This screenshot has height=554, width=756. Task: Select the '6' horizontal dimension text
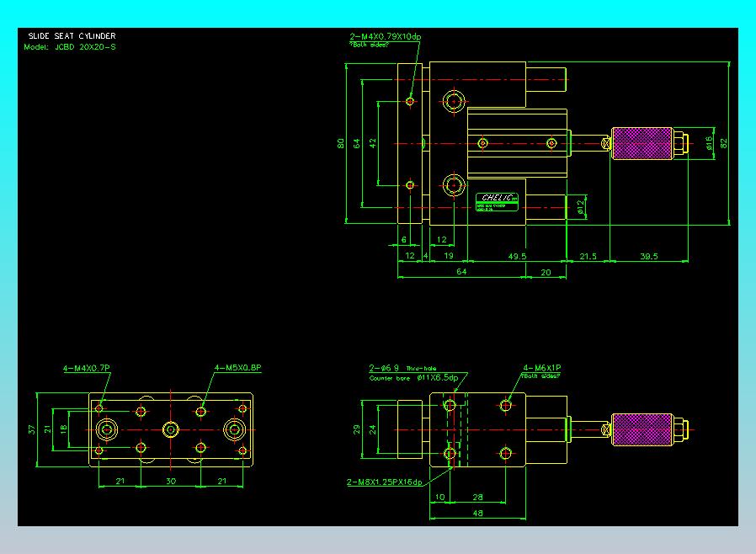(x=404, y=240)
